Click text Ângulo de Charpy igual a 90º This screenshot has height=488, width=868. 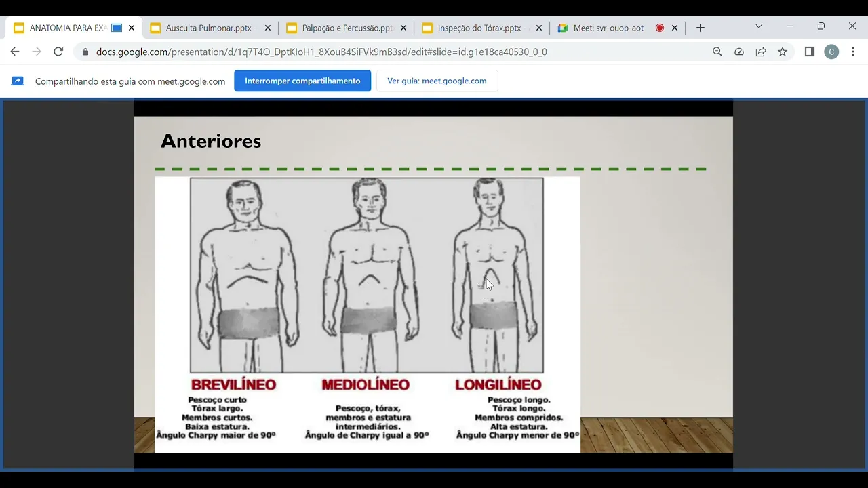click(367, 436)
